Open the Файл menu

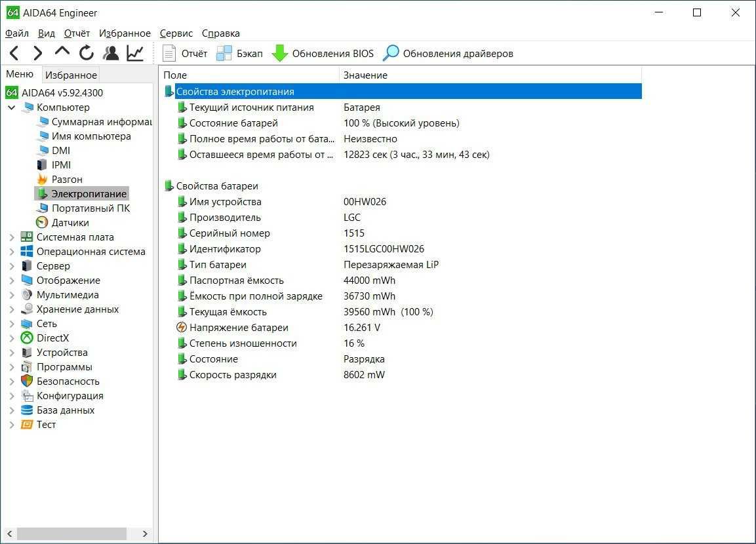point(17,33)
